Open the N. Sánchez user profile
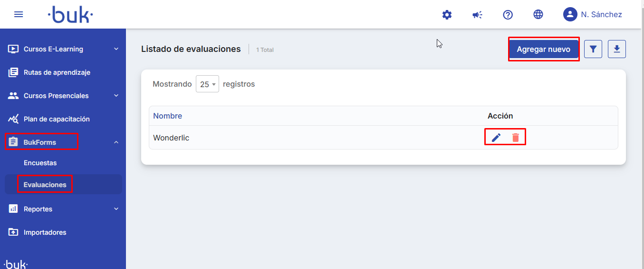Screen dimensions: 644x269 593,14
